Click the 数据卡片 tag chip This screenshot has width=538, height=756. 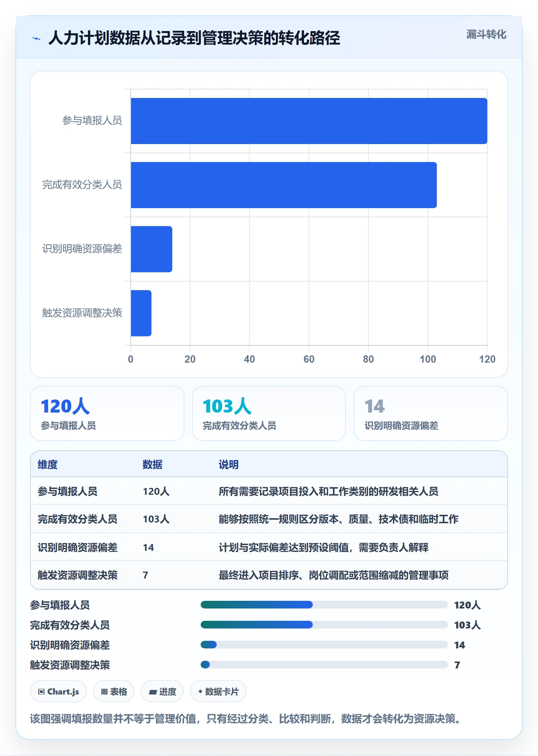[218, 691]
